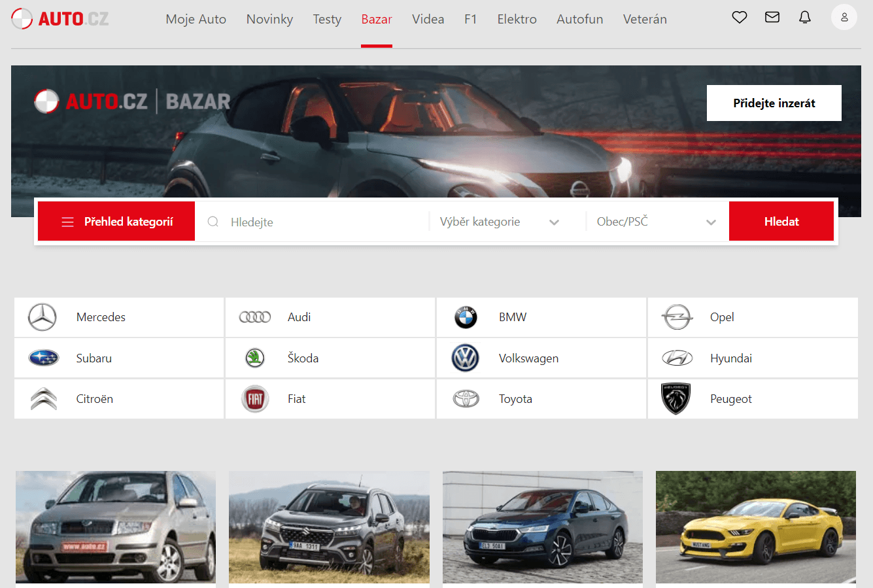Select the Bazar tab
Viewport: 873px width, 588px height.
(x=377, y=19)
